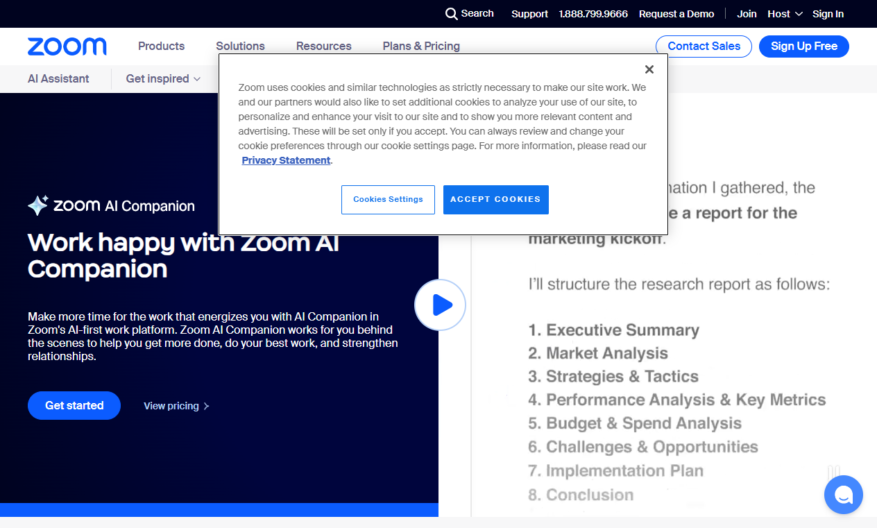Open the Solutions menu
This screenshot has height=528, width=877.
pos(240,46)
